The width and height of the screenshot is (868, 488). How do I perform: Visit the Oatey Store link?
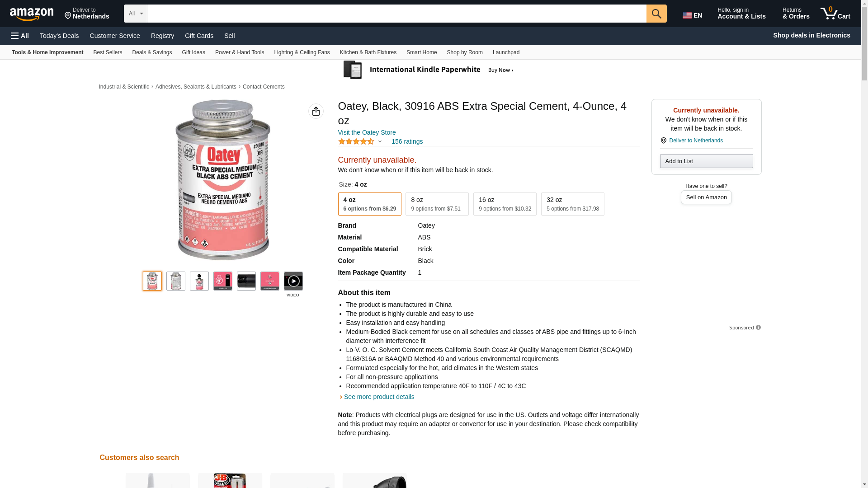pyautogui.click(x=367, y=132)
